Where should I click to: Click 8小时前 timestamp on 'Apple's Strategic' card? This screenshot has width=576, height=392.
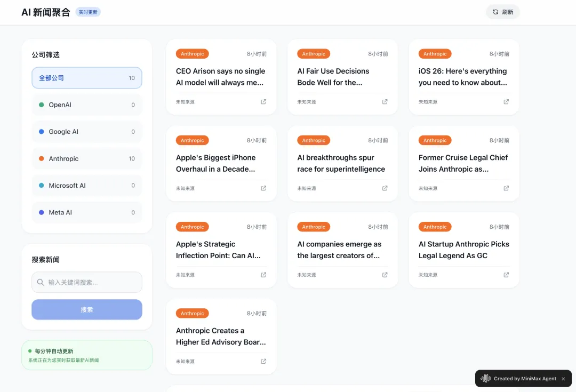[x=257, y=227]
